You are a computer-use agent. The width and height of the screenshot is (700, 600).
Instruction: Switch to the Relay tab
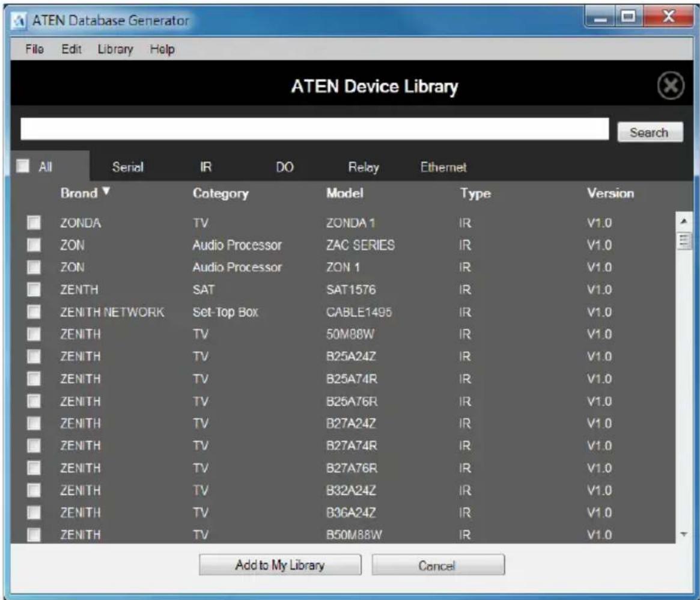point(364,167)
